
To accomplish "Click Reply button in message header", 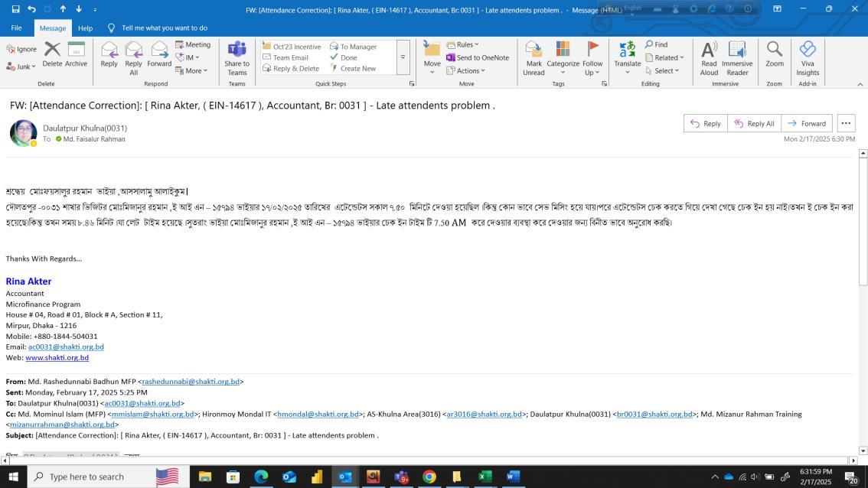I will 705,123.
